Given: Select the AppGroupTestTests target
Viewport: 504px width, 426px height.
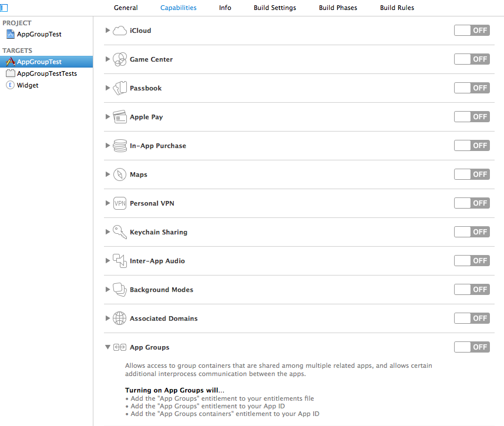Looking at the screenshot, I should click(46, 73).
